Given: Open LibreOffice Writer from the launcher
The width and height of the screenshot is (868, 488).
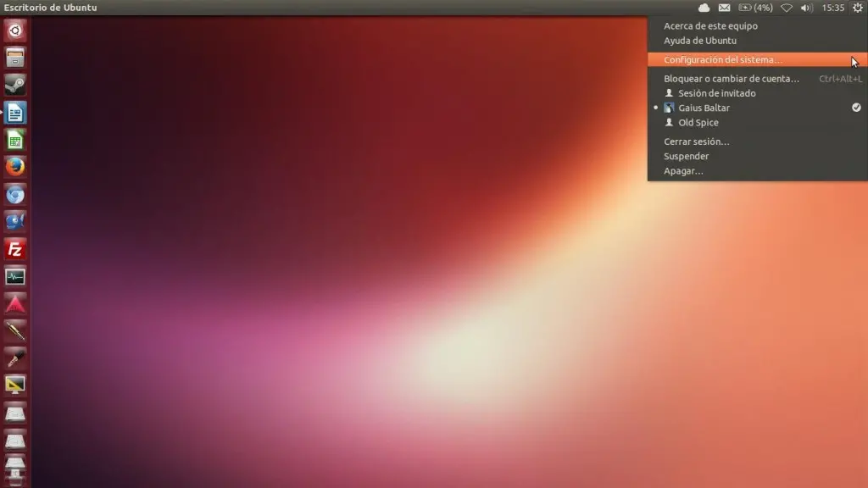Looking at the screenshot, I should pos(15,113).
